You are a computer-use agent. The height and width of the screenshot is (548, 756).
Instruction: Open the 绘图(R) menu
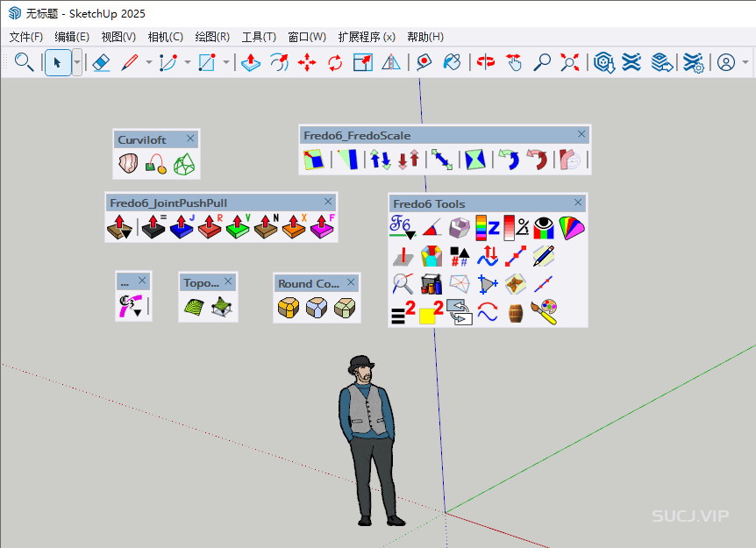[212, 37]
